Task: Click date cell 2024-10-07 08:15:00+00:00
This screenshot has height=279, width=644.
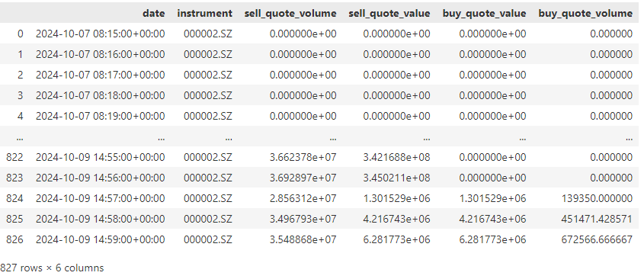Action: (100, 34)
